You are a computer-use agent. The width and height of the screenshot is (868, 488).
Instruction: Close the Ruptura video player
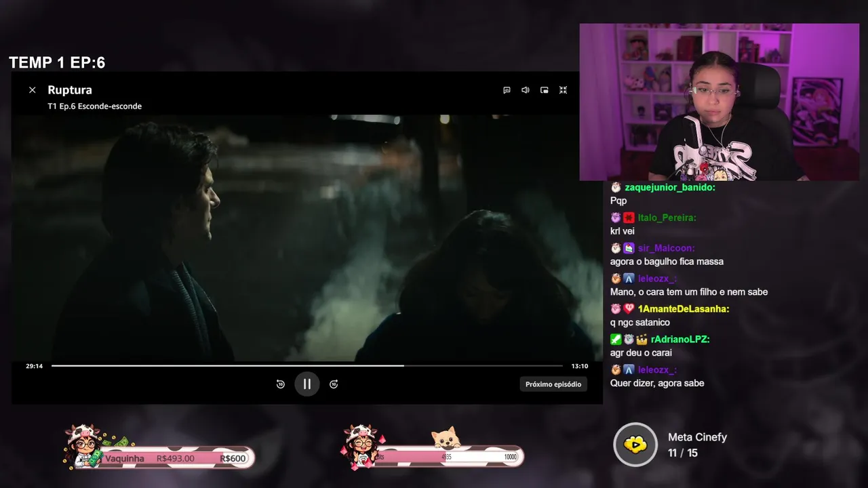(x=32, y=89)
